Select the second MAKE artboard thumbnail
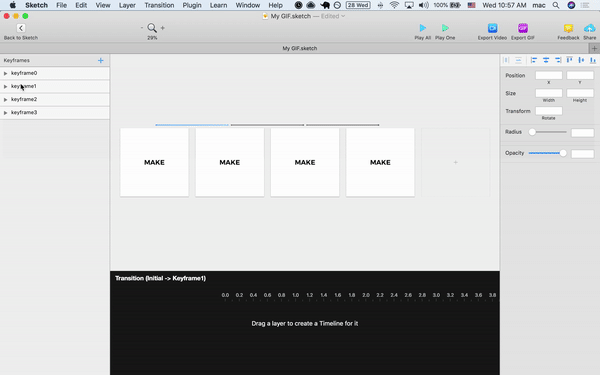 [x=230, y=162]
